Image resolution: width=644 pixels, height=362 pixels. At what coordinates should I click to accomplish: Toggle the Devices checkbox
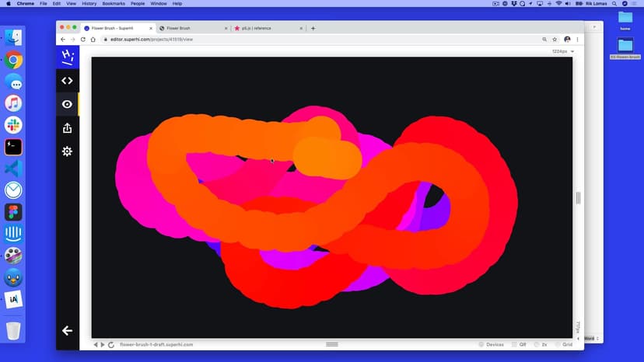click(x=482, y=344)
